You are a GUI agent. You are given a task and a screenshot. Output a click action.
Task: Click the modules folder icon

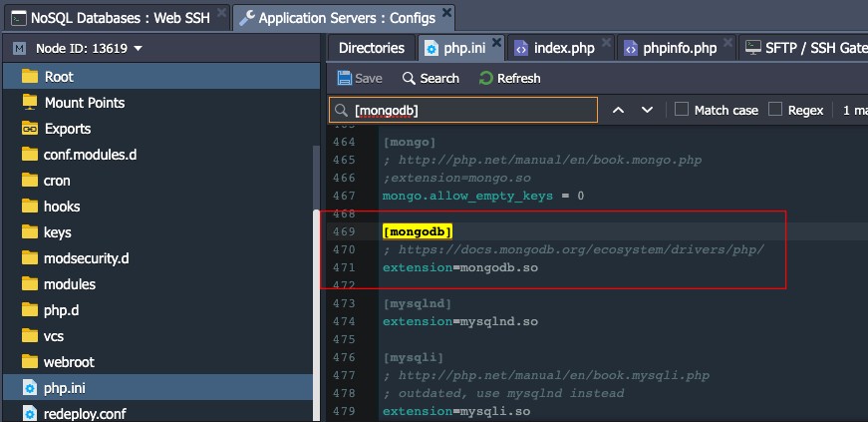[30, 284]
